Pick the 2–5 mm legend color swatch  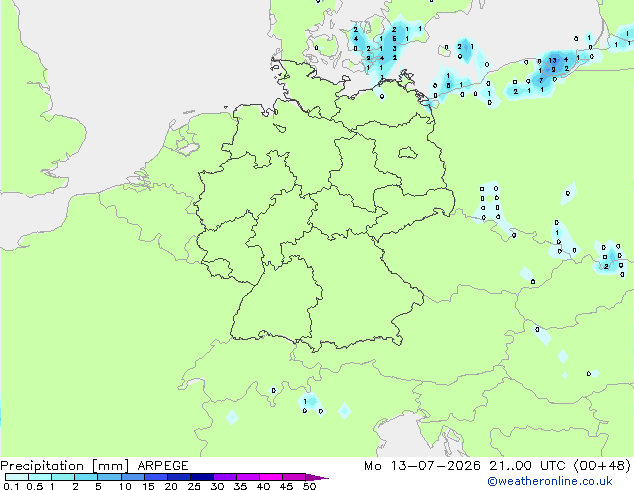click(86, 477)
